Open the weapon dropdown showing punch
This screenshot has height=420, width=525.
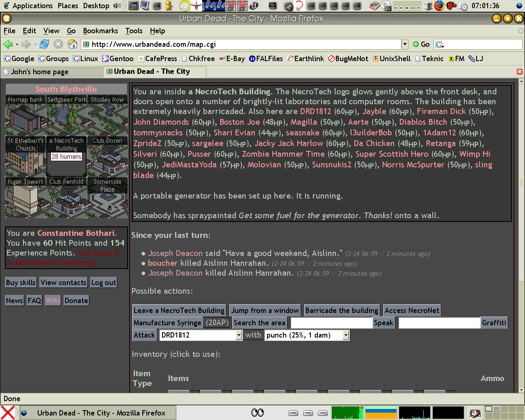346,336
